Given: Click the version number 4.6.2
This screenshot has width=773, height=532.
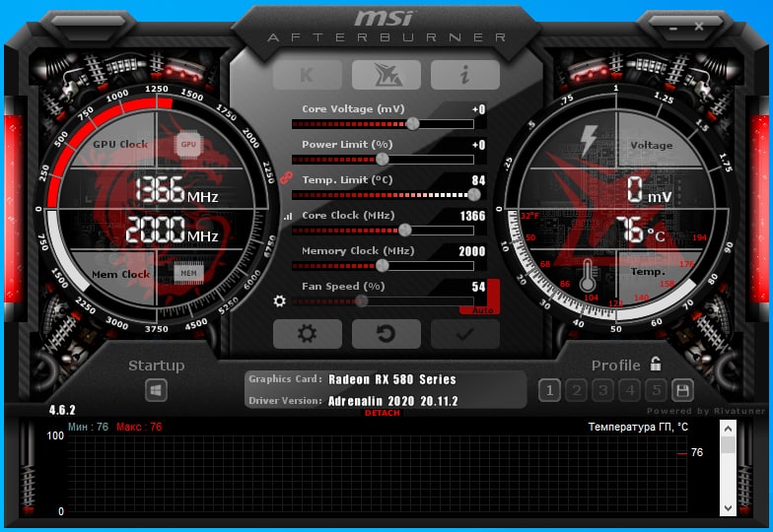Looking at the screenshot, I should [62, 410].
